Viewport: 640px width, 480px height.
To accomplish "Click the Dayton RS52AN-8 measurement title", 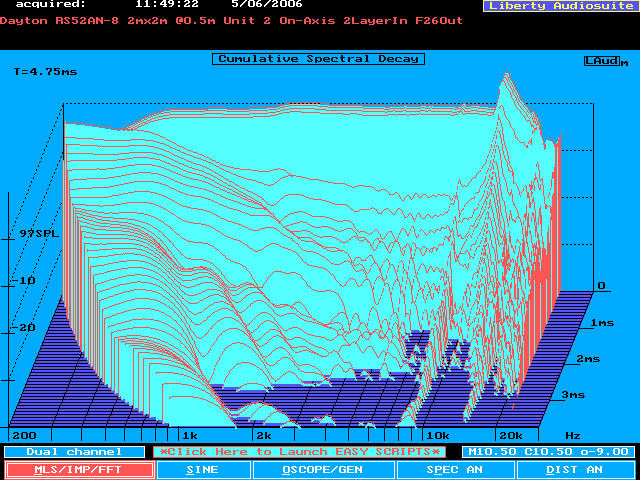I will 232,20.
